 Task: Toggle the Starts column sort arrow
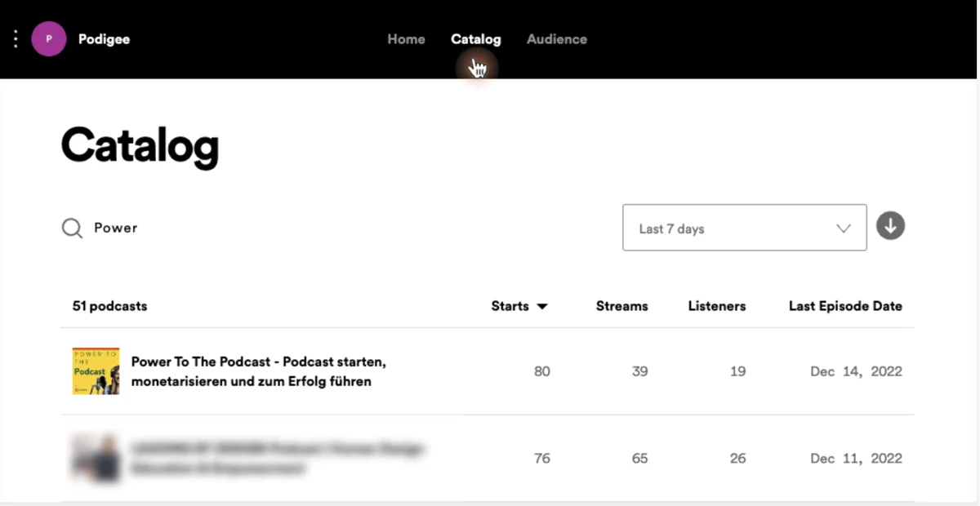tap(542, 307)
